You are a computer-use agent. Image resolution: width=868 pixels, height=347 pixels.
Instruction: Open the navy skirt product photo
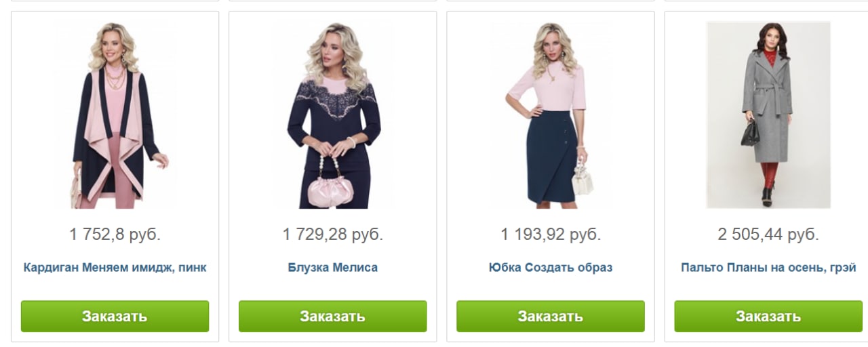(x=551, y=115)
